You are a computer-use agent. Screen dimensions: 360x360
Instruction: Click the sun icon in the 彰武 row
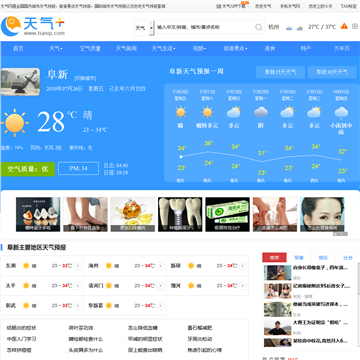coord(26,306)
